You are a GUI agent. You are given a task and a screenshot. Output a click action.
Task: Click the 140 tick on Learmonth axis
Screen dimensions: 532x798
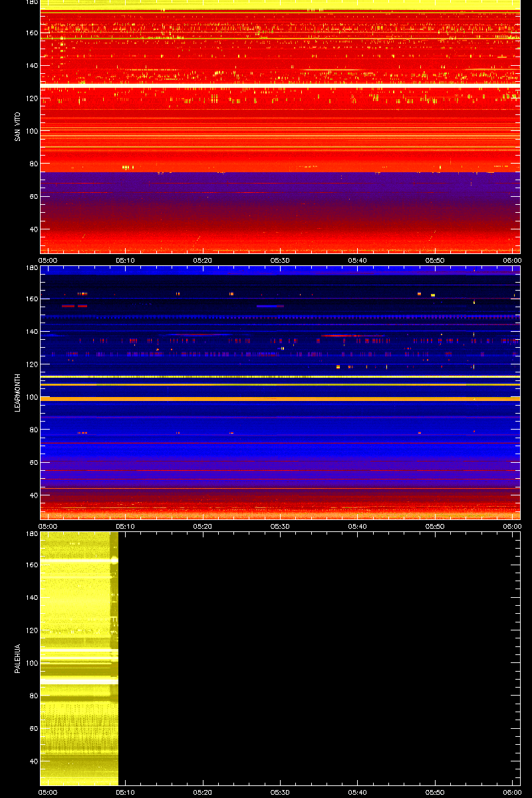[31, 332]
